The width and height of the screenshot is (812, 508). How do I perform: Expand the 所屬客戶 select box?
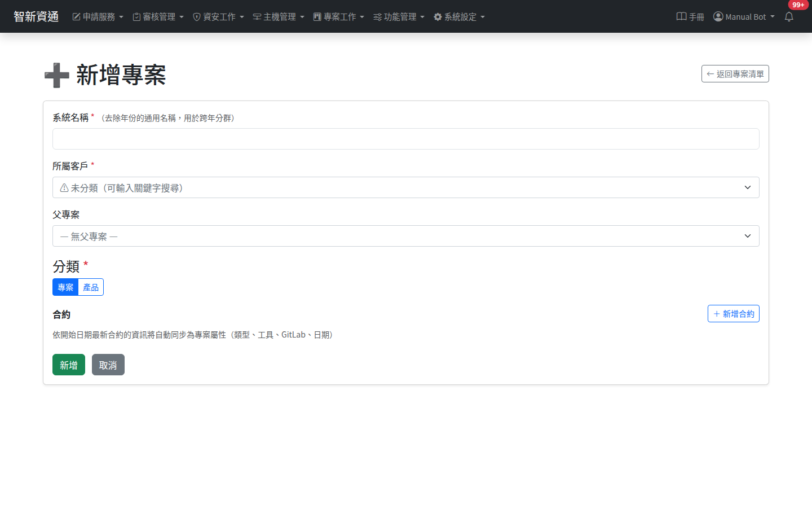(x=406, y=187)
